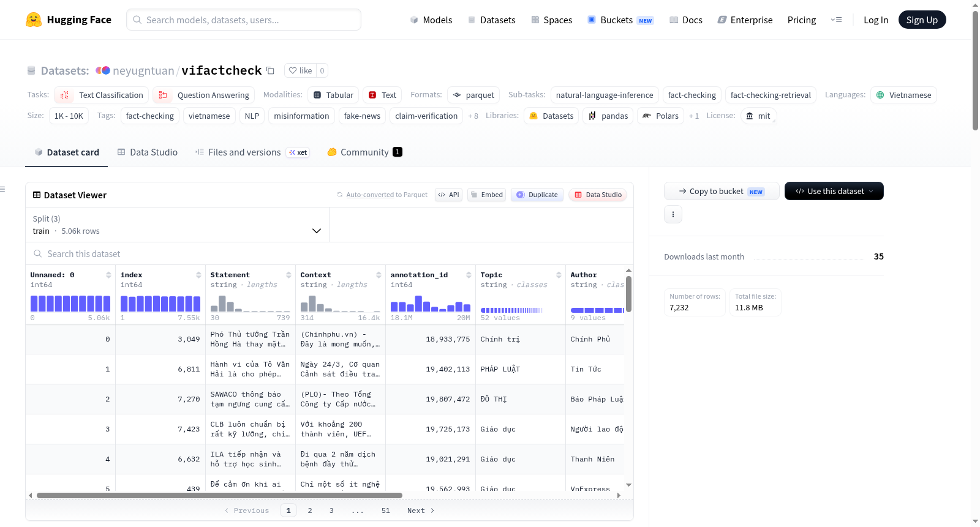Go to page 51 of results
Viewport: 980px width, 527px height.
(x=385, y=510)
